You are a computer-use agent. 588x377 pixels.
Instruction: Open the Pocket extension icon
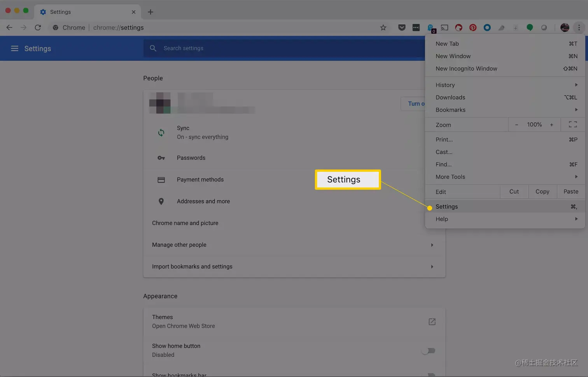pyautogui.click(x=402, y=27)
